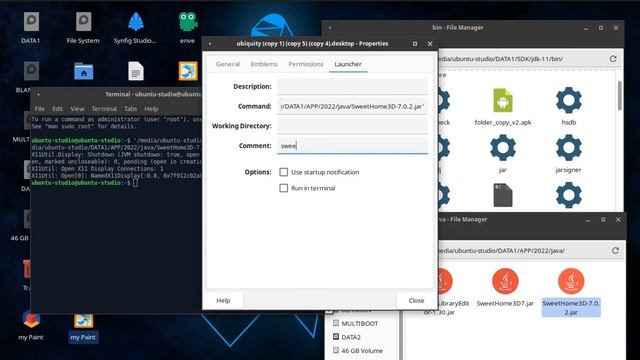
Task: Open the Home folder desktop icon
Action: click(84, 71)
